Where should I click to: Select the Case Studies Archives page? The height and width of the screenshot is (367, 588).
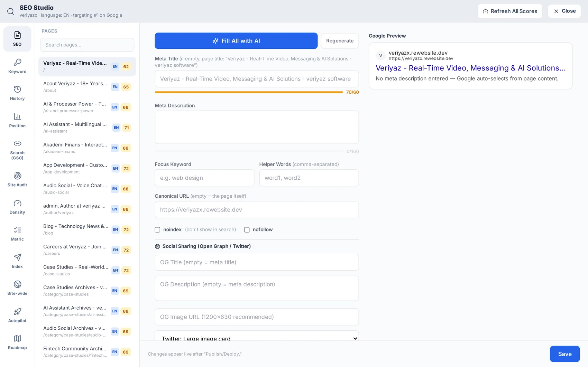pos(87,291)
